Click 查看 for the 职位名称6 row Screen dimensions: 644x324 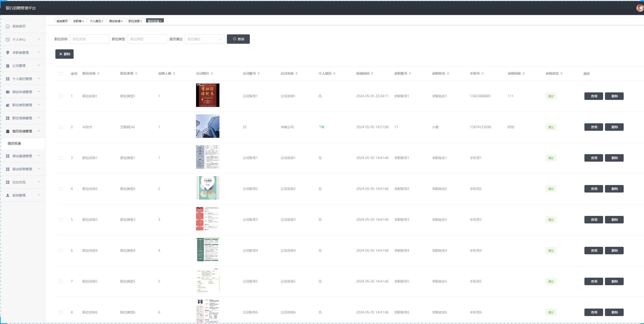pyautogui.click(x=594, y=312)
